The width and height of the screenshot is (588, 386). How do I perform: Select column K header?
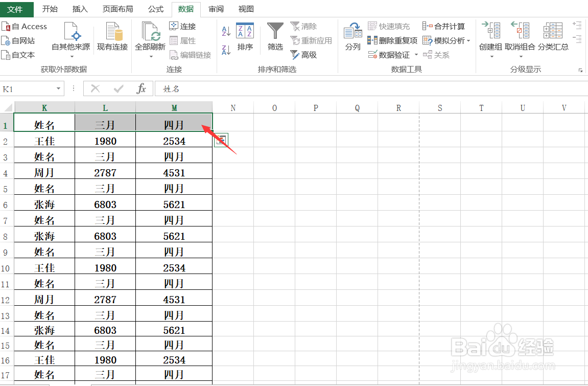[x=44, y=108]
